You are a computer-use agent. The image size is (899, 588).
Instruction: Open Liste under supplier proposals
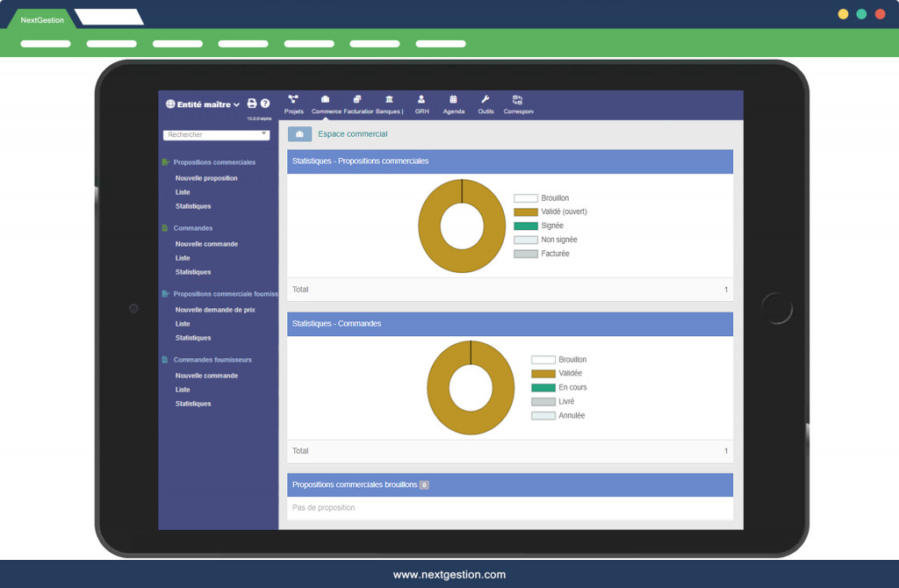pyautogui.click(x=183, y=324)
